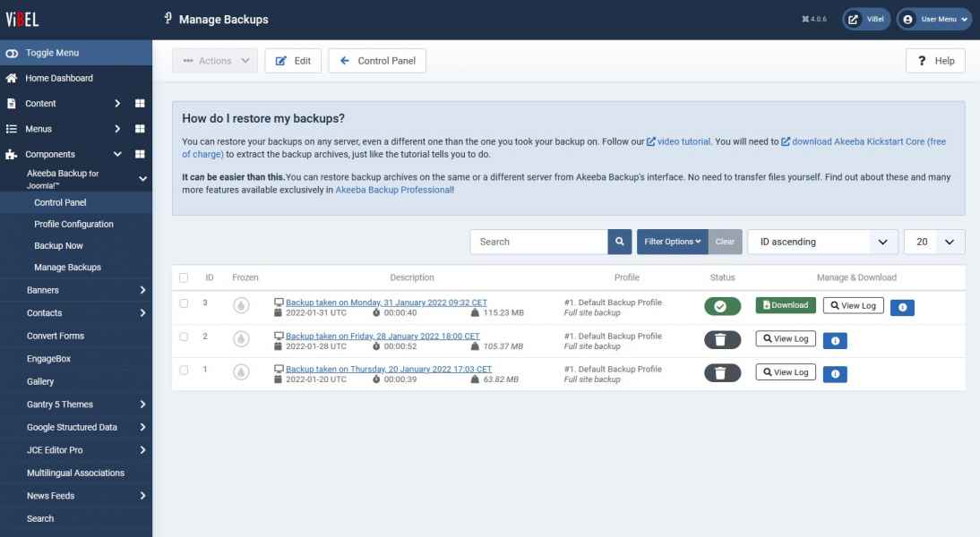Collapse Akeeba Backup for Joomla submenu
The width and height of the screenshot is (980, 537).
142,179
